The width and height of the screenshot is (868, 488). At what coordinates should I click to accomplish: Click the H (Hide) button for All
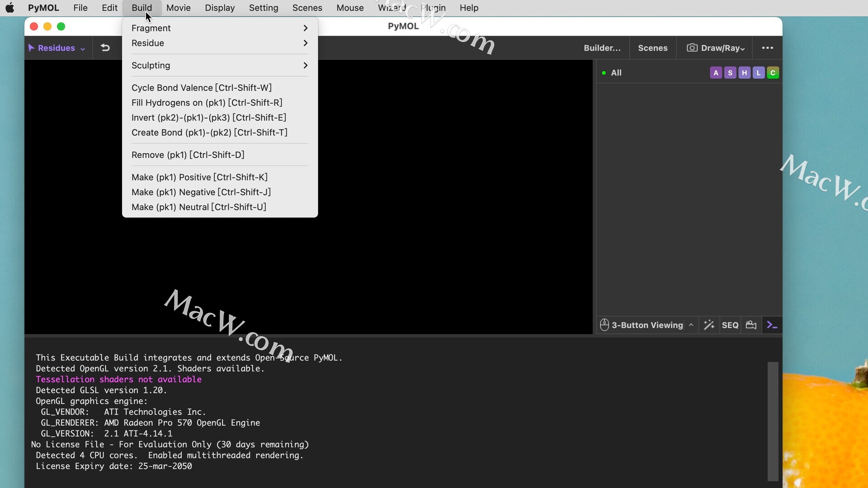click(x=745, y=73)
